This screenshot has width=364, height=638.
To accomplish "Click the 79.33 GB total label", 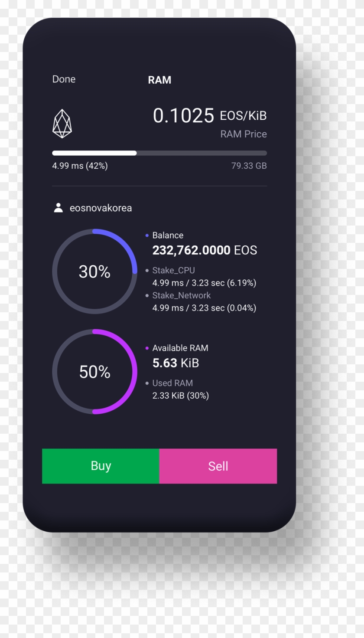I will [x=249, y=166].
